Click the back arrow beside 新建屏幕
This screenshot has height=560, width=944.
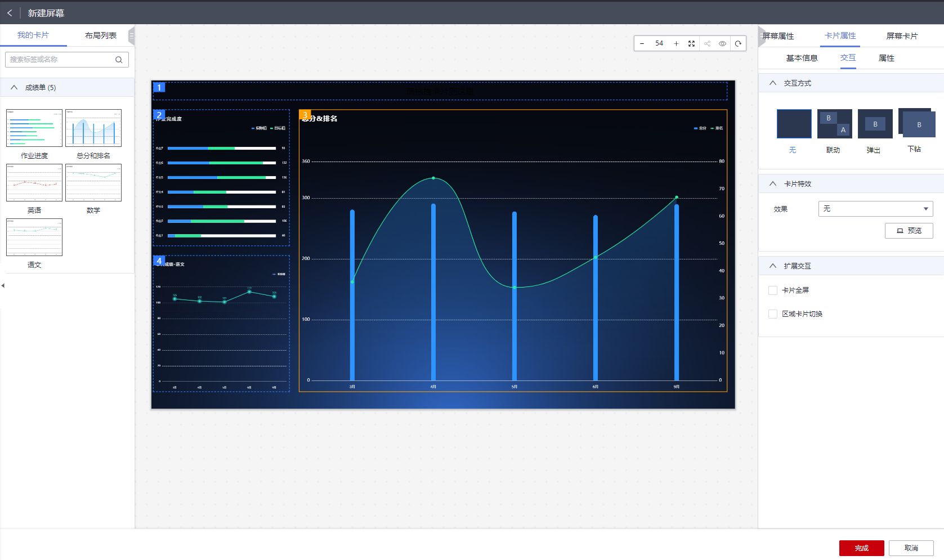coord(10,12)
